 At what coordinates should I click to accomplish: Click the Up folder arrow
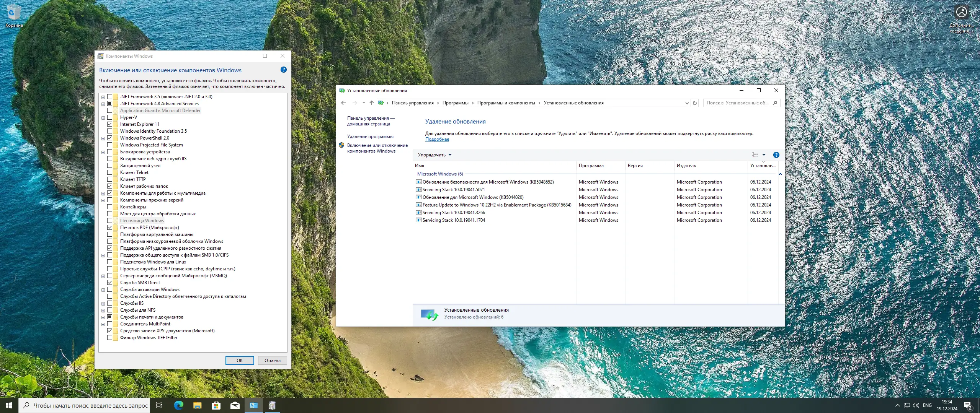(371, 103)
